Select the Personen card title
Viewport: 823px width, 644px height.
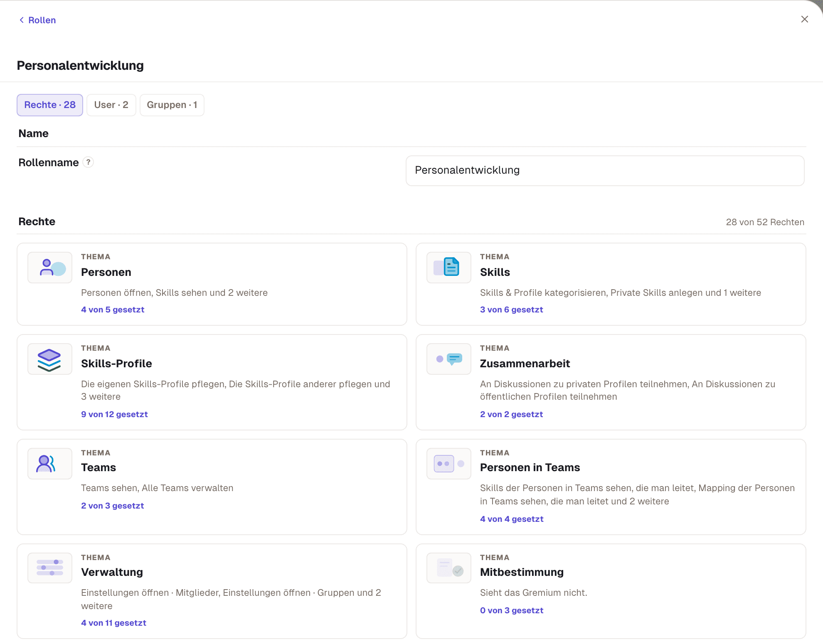tap(106, 272)
